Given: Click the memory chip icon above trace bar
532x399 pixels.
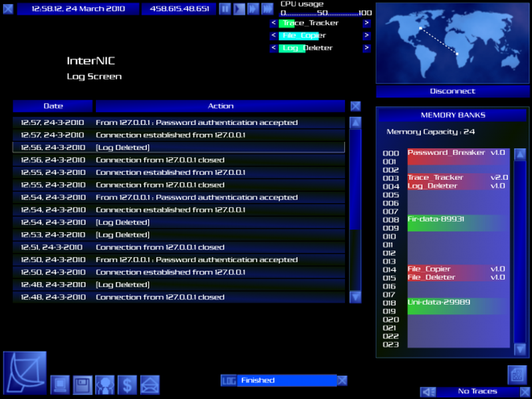Looking at the screenshot, I should (x=517, y=374).
